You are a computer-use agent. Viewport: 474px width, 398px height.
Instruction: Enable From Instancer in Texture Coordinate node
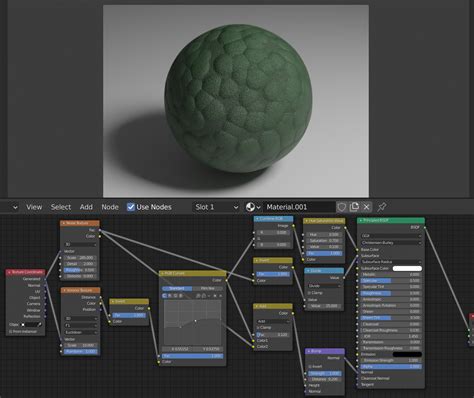(x=10, y=332)
